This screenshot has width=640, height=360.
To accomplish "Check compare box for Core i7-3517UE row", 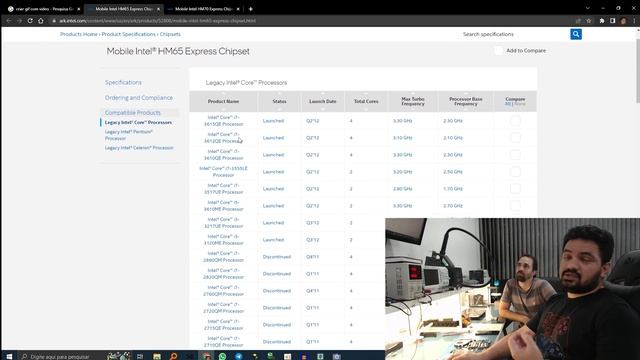I will click(x=515, y=189).
